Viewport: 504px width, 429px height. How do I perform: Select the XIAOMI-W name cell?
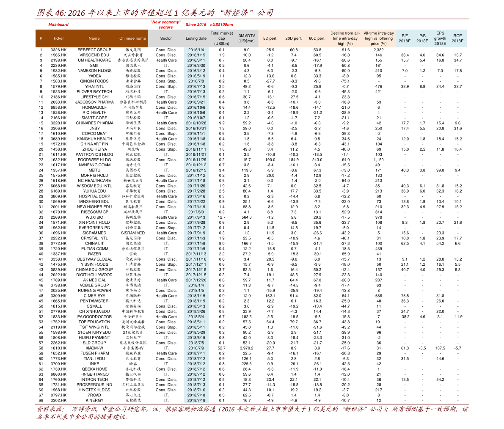94,348
